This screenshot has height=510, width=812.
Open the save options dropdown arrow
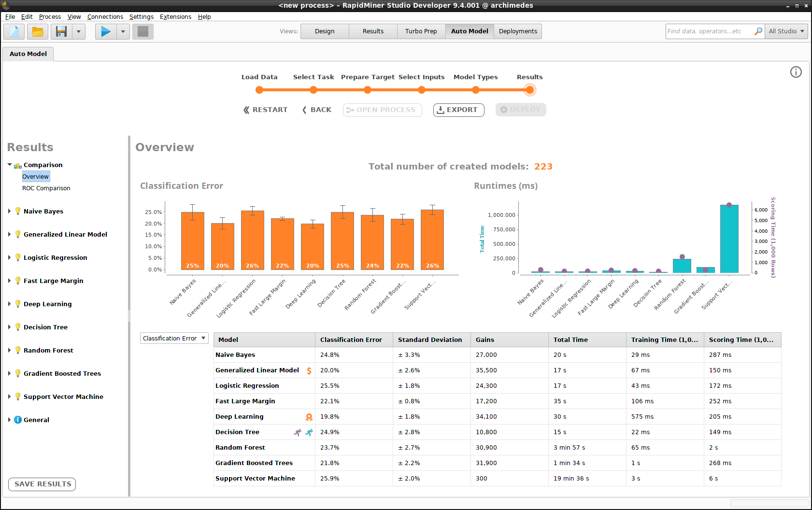79,32
